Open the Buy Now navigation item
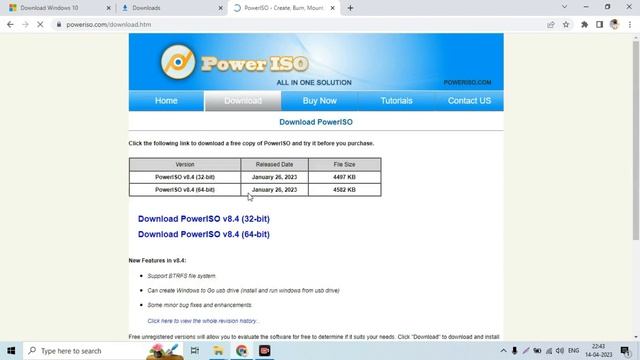 pos(320,101)
